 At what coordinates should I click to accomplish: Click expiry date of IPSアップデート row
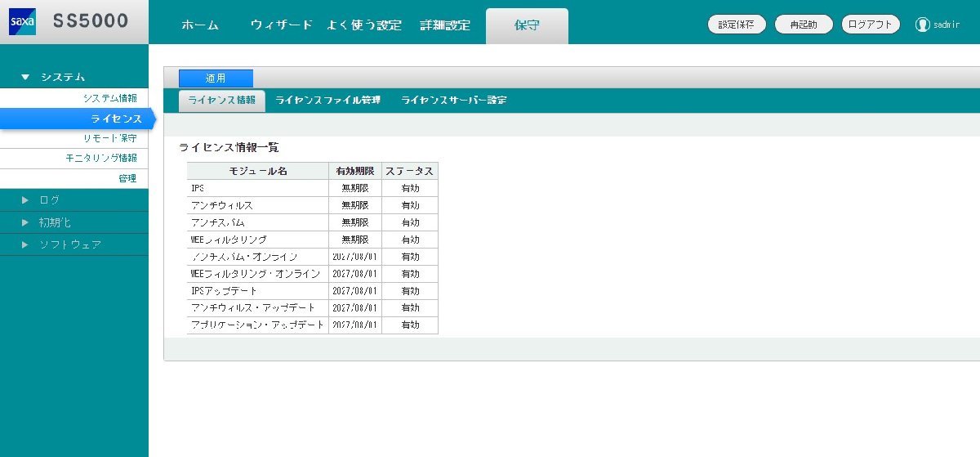[x=355, y=291]
